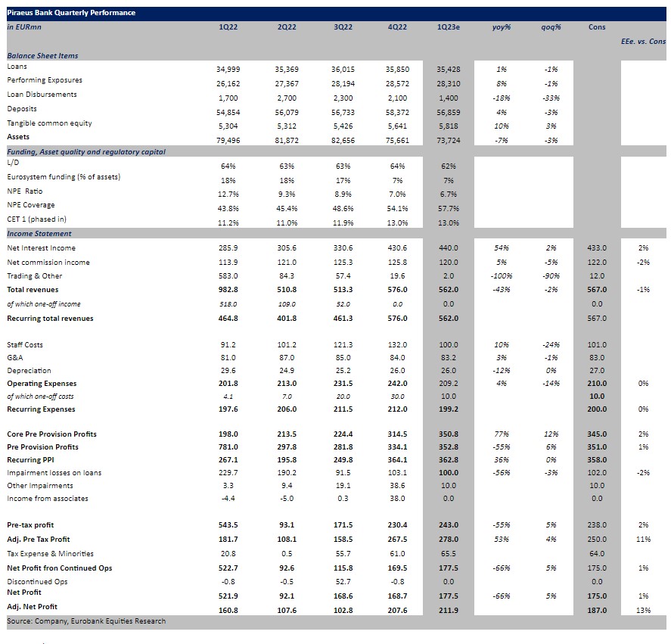Click the qoq% column header
The height and width of the screenshot is (644, 671).
pos(551,27)
